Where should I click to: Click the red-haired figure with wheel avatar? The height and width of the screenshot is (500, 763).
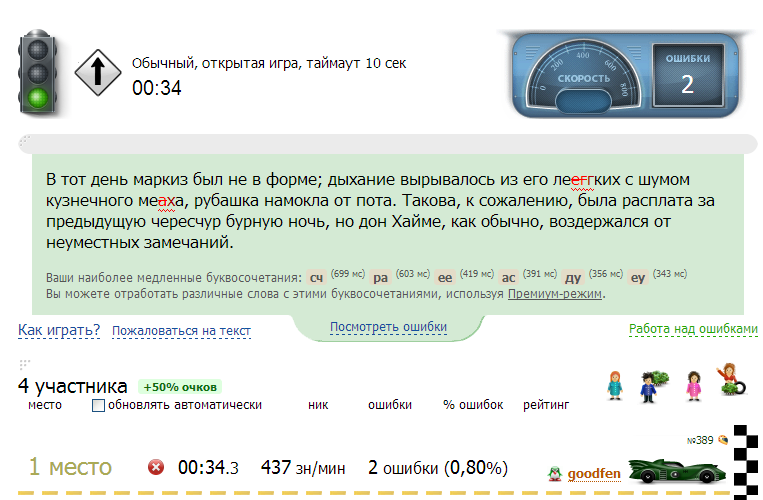click(x=732, y=379)
